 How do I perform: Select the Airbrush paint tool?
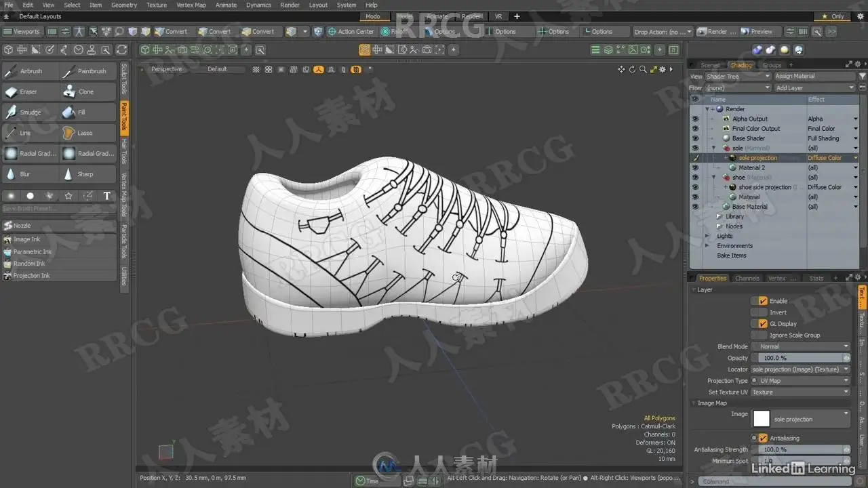click(30, 71)
